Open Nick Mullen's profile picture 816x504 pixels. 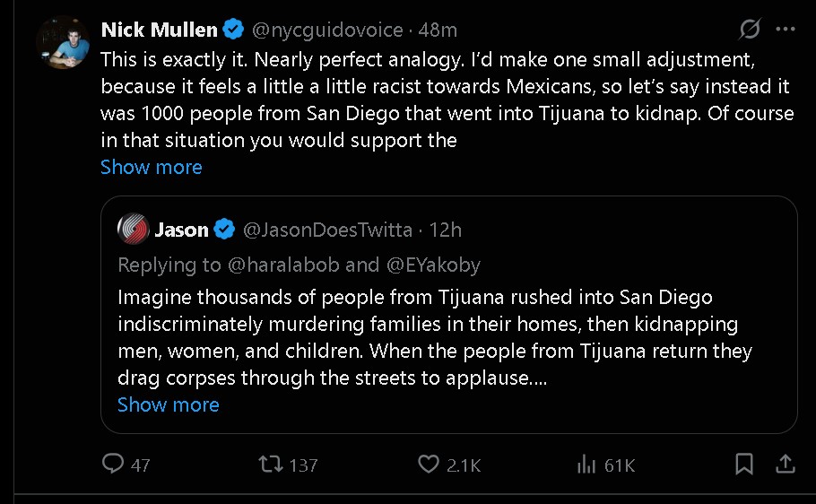point(62,43)
